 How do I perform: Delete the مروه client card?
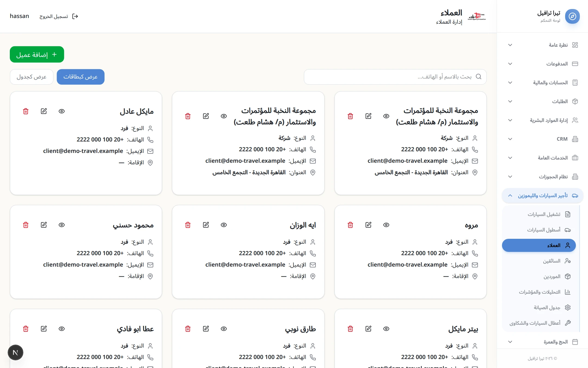click(350, 225)
